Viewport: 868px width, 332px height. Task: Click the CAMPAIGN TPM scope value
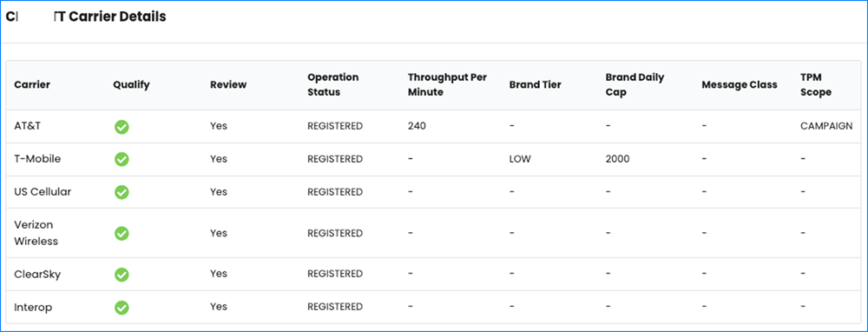click(826, 126)
